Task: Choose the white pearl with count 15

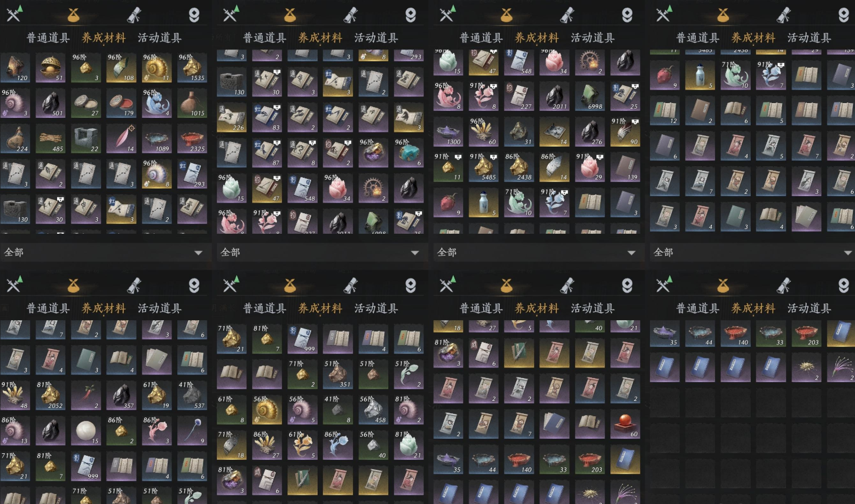Action: coord(86,431)
